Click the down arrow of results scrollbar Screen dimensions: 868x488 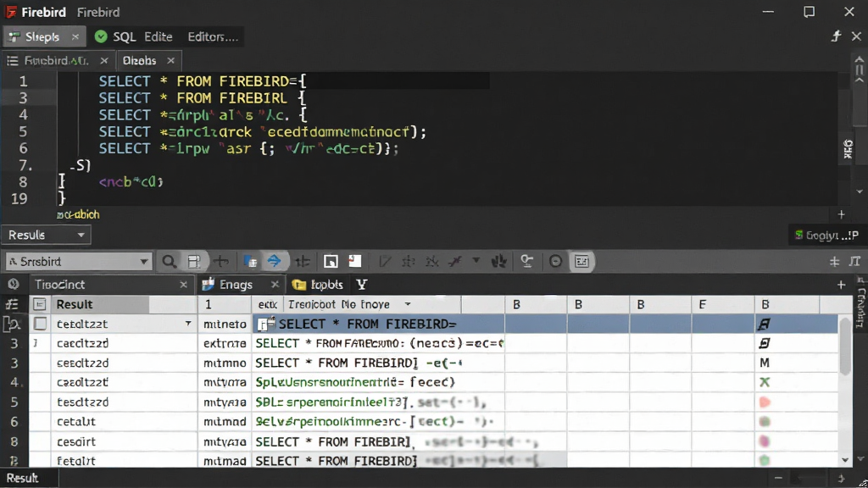click(x=845, y=460)
